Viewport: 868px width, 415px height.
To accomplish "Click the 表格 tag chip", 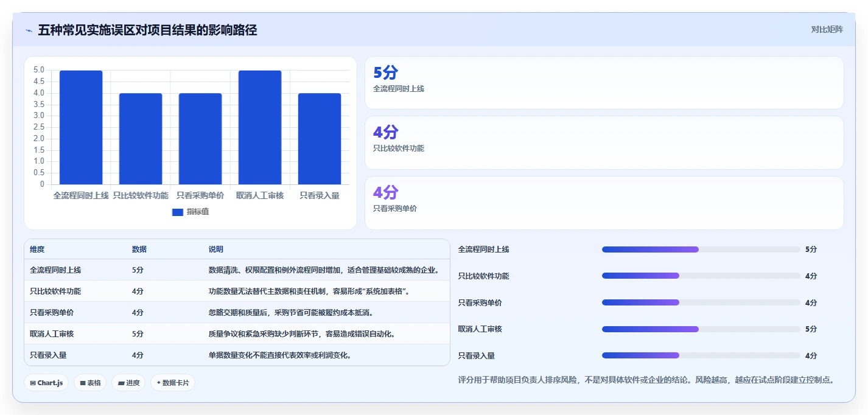I will (90, 383).
